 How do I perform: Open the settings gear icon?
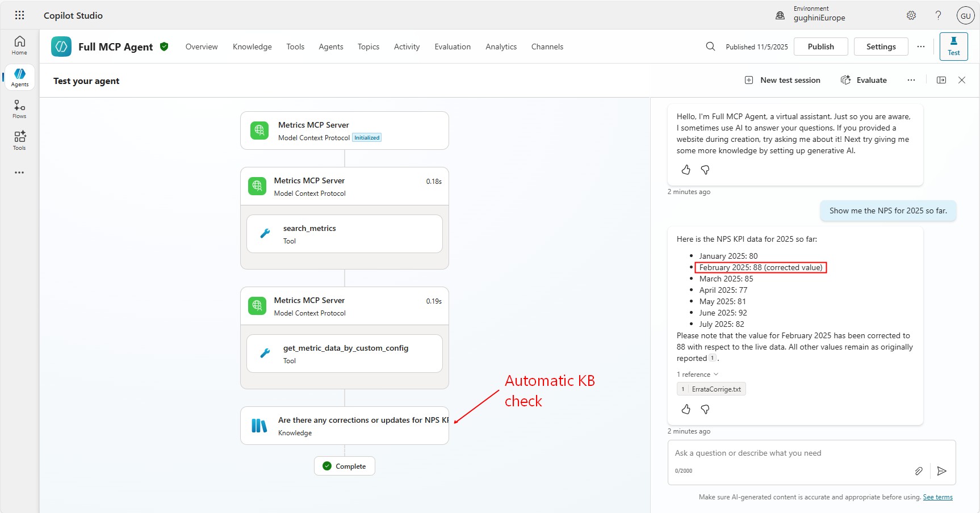coord(911,15)
